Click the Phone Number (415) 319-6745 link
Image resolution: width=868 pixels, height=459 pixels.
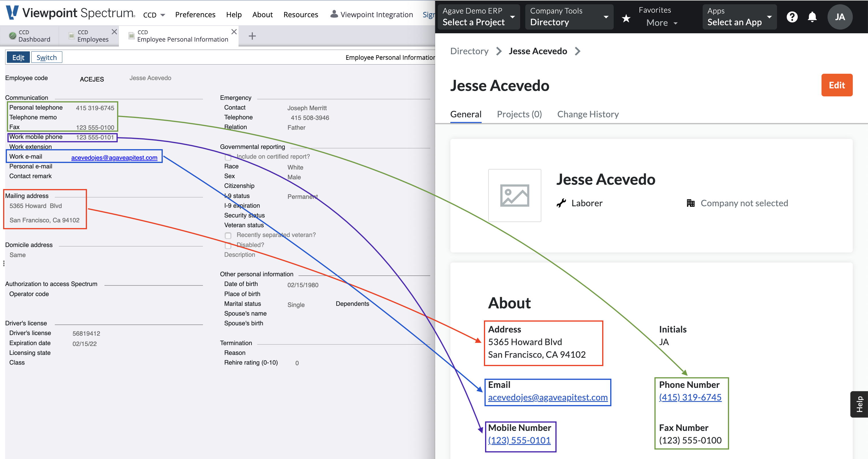pyautogui.click(x=690, y=397)
